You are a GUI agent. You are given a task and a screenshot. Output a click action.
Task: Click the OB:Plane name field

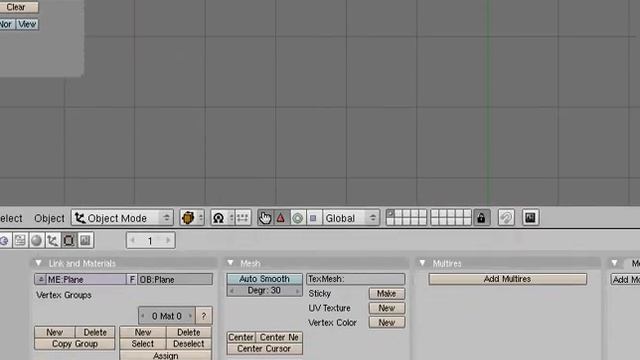[175, 280]
